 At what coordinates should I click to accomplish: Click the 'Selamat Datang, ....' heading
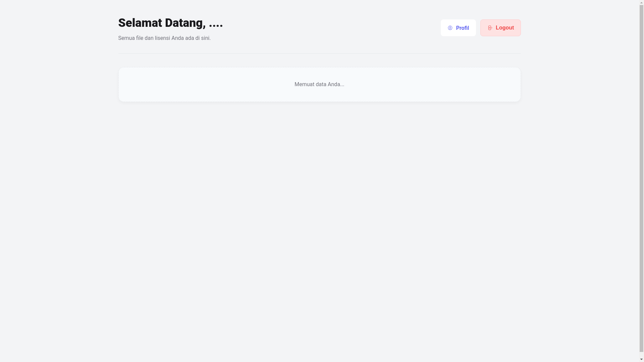pos(170,23)
